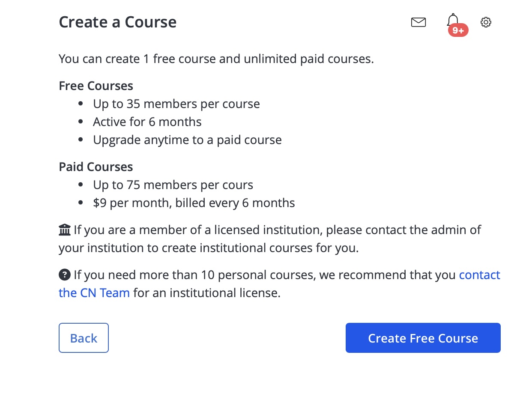Image resolution: width=532 pixels, height=403 pixels.
Task: Click the Create Free Course button
Action: [x=423, y=338]
